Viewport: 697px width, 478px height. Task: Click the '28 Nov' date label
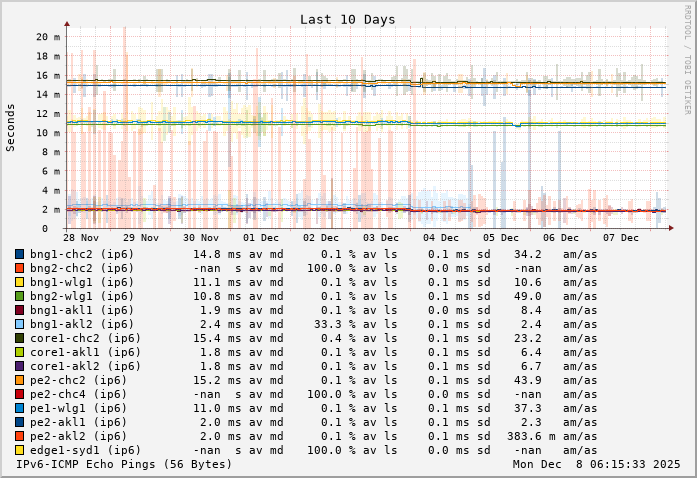click(81, 238)
